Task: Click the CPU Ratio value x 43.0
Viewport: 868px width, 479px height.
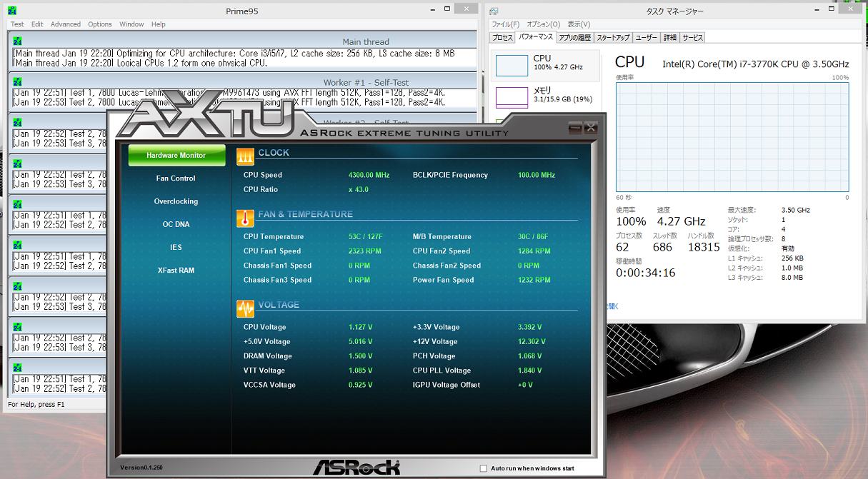Action: pyautogui.click(x=359, y=189)
